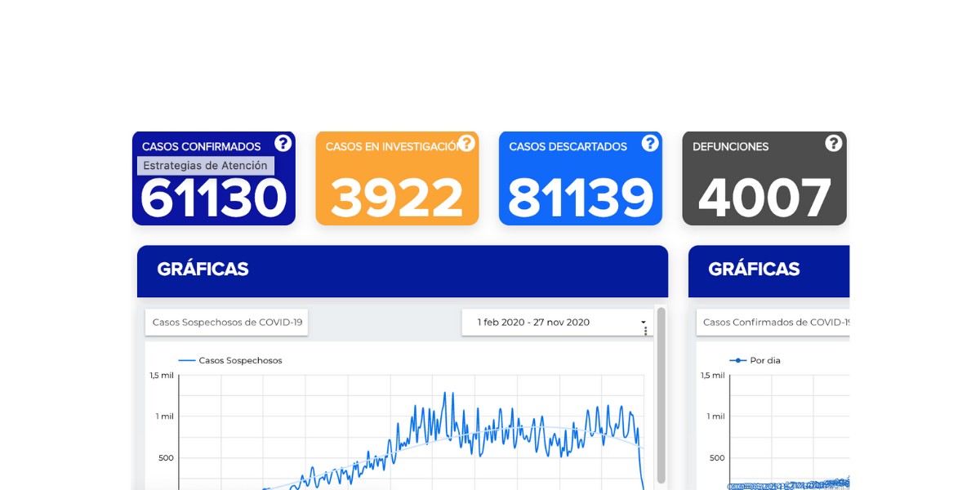Click the highest peak on suspected cases line
Screen dimensions: 980x490
pos(445,394)
